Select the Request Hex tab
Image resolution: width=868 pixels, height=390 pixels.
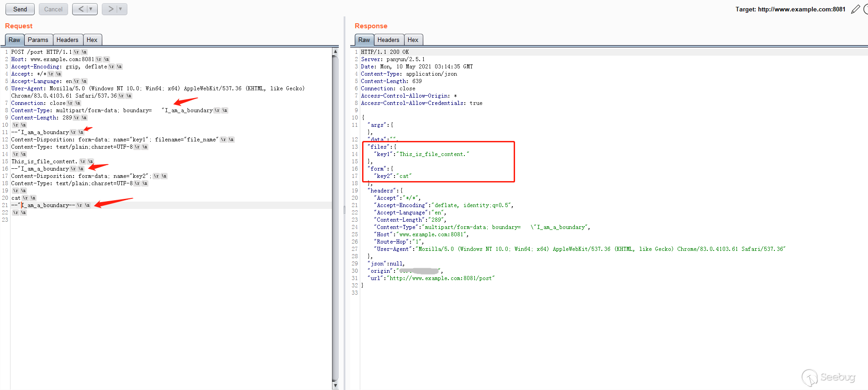pos(92,40)
